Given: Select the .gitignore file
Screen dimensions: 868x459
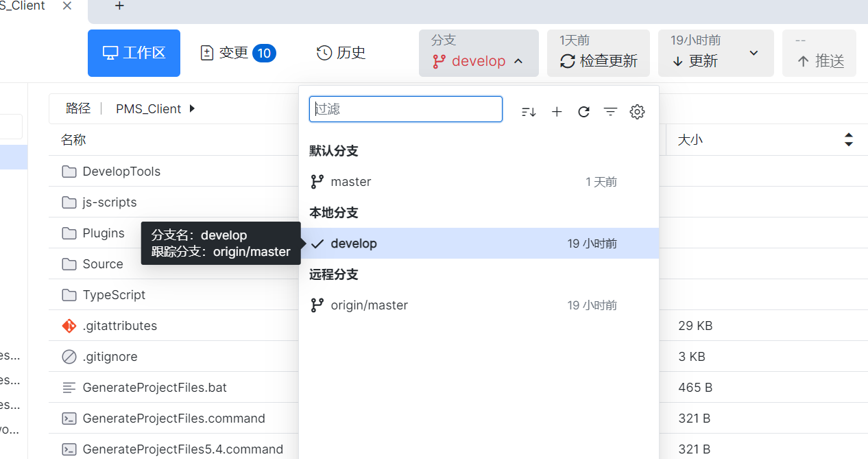Looking at the screenshot, I should pos(110,357).
